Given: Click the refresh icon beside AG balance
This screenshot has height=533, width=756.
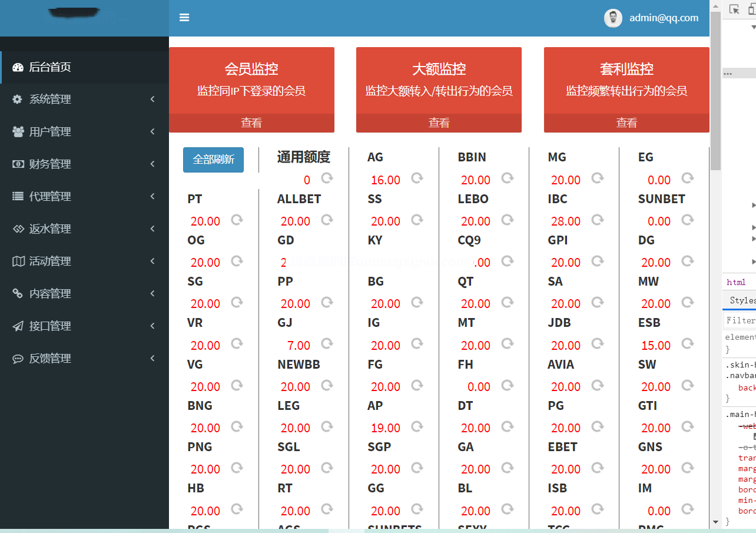Looking at the screenshot, I should [417, 178].
